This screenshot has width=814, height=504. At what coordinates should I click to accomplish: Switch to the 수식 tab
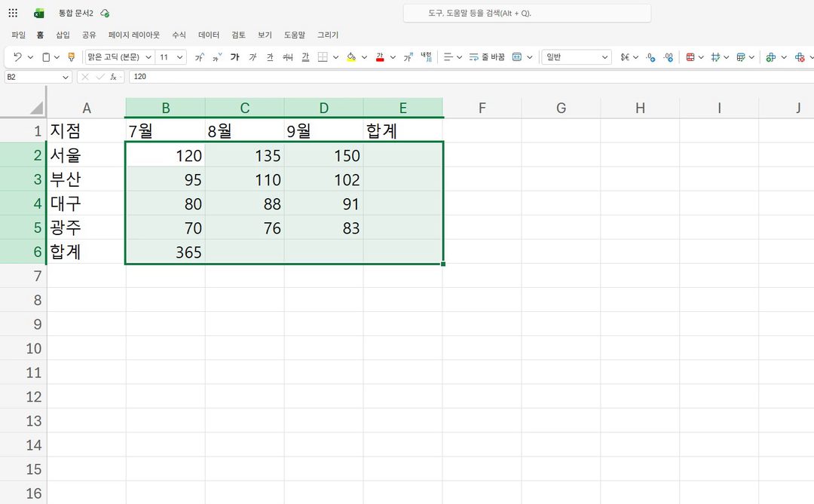point(179,35)
